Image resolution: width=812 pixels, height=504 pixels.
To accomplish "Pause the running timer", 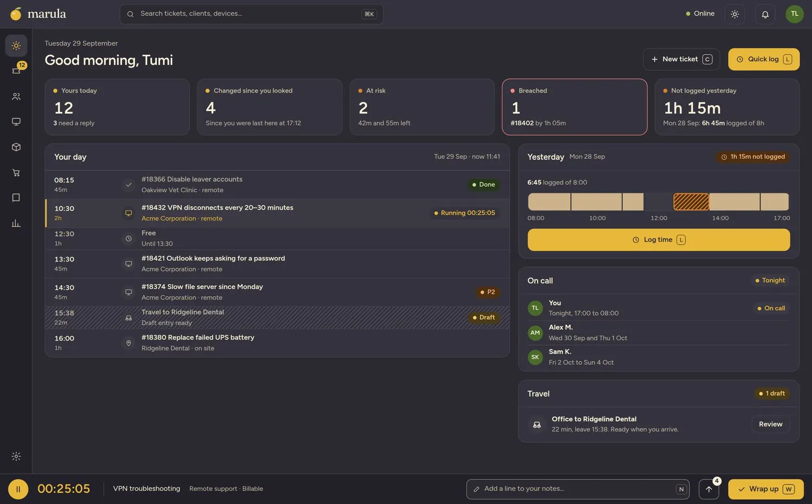I will (18, 489).
